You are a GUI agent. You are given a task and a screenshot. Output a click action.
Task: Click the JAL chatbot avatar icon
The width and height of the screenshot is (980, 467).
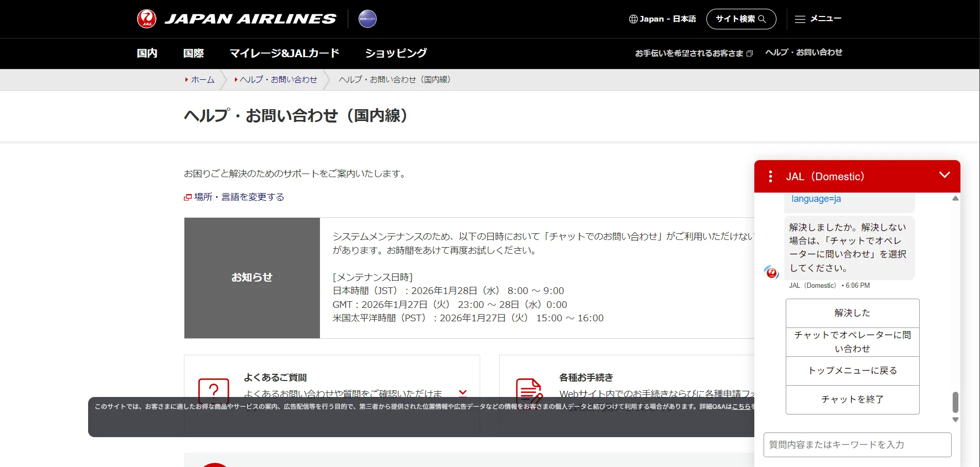tap(771, 272)
